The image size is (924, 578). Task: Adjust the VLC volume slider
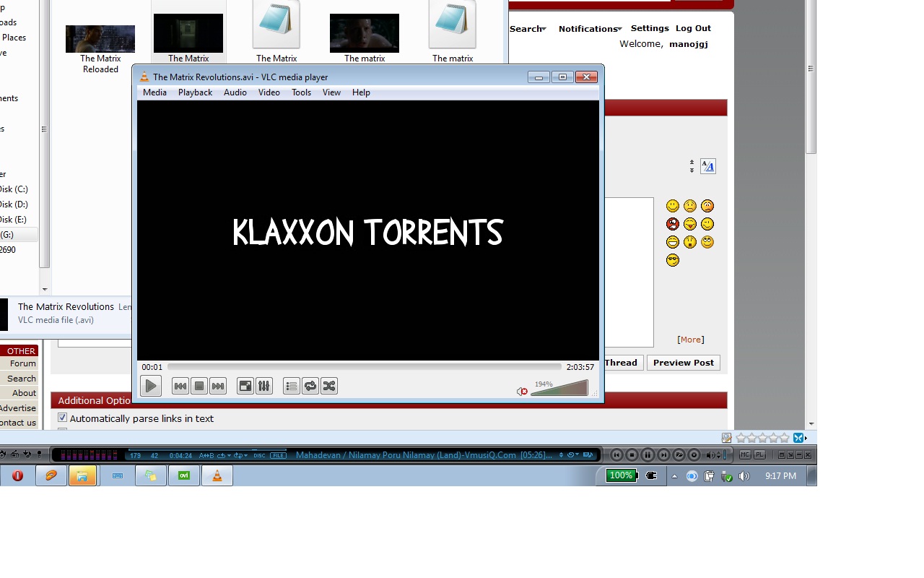tap(559, 389)
